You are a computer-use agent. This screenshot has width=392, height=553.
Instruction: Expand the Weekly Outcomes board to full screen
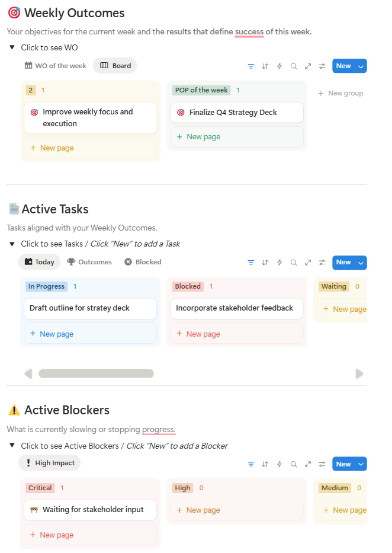tap(307, 66)
